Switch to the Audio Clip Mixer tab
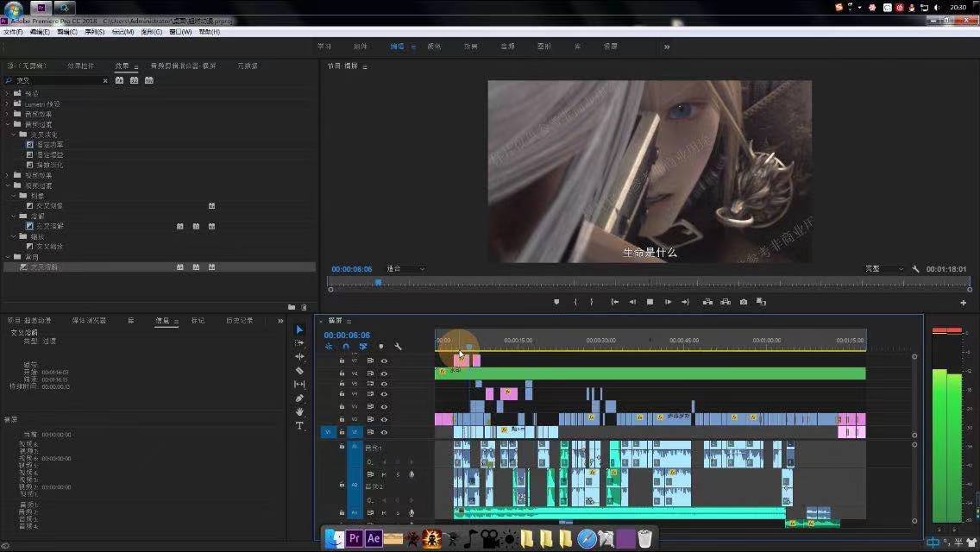 (x=183, y=66)
